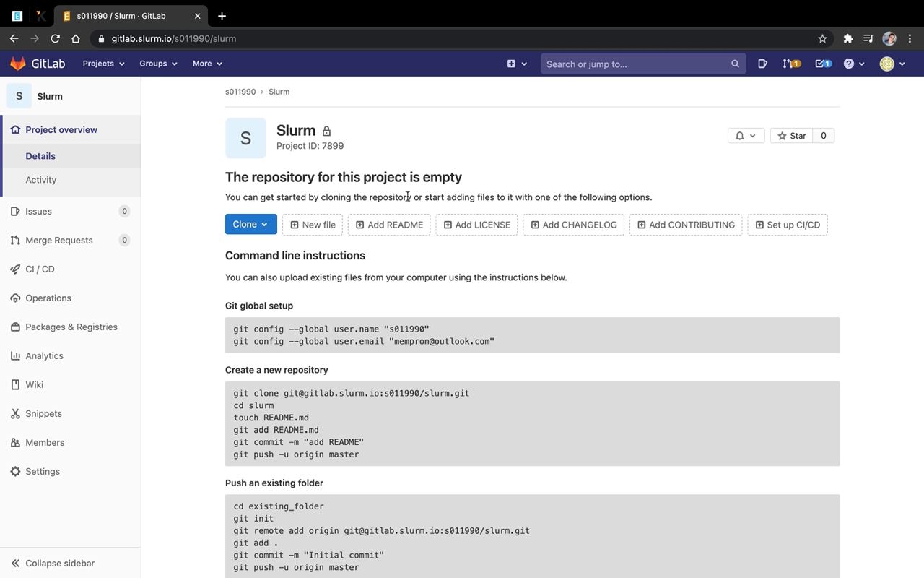Open Issues in sidebar
This screenshot has height=578, width=924.
[x=70, y=211]
